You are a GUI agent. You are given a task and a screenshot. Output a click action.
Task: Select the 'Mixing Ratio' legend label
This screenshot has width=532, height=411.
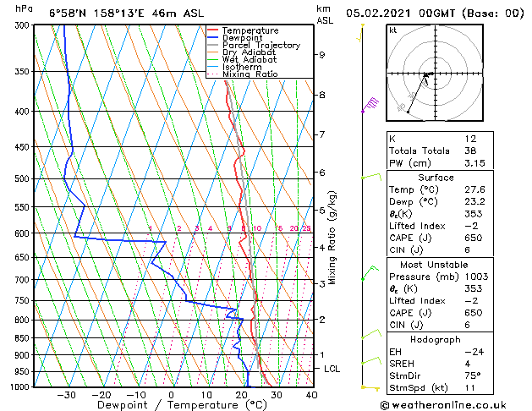250,74
